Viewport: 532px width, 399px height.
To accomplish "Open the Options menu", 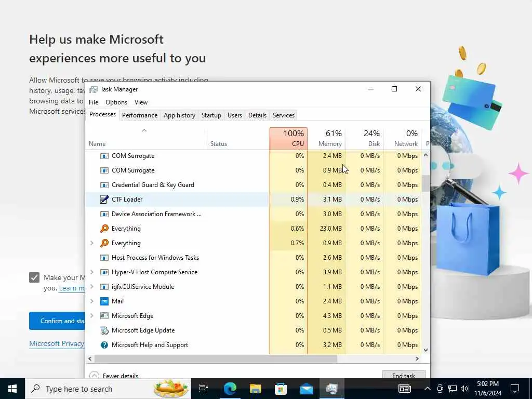I will tap(116, 102).
